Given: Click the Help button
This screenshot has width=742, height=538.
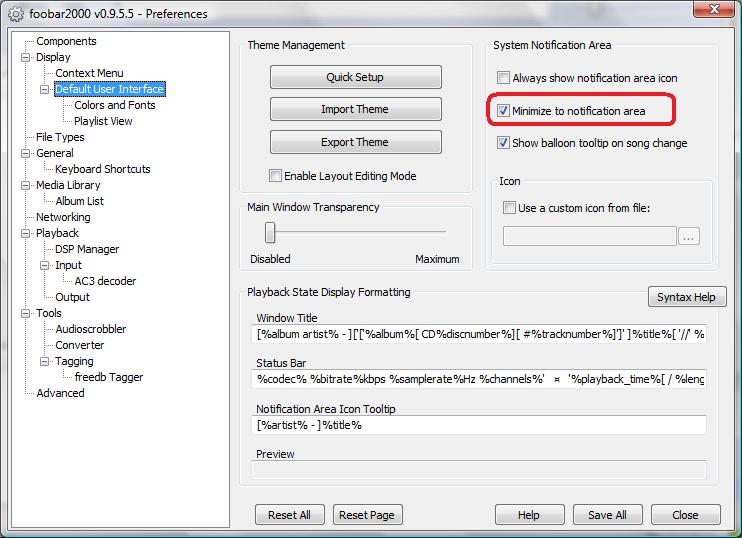Looking at the screenshot, I should pyautogui.click(x=530, y=515).
